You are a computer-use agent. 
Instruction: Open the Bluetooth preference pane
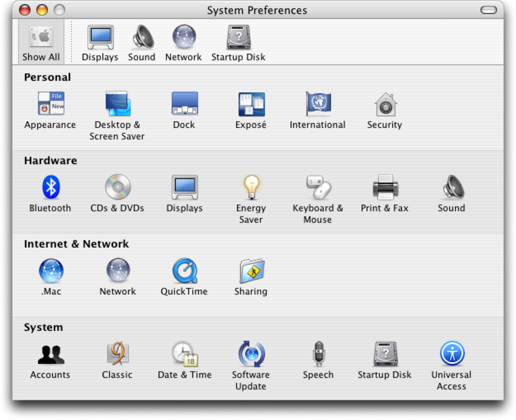51,193
